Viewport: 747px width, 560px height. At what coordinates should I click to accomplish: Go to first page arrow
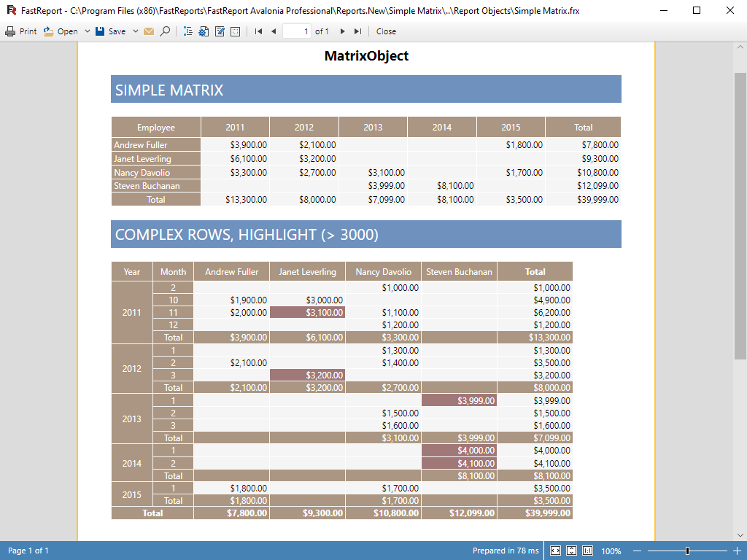(258, 31)
